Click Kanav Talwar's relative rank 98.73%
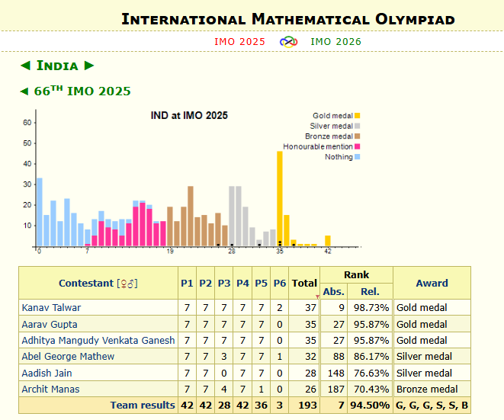The image size is (504, 420). (371, 307)
